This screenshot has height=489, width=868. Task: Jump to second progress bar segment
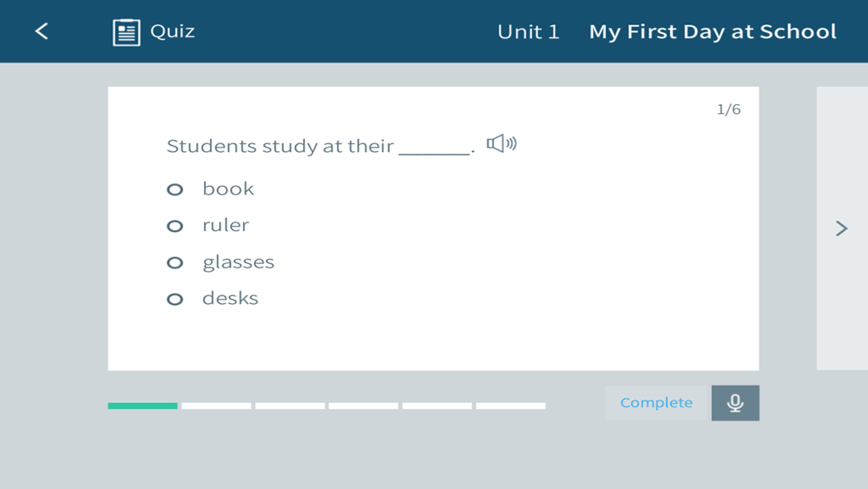pyautogui.click(x=216, y=406)
